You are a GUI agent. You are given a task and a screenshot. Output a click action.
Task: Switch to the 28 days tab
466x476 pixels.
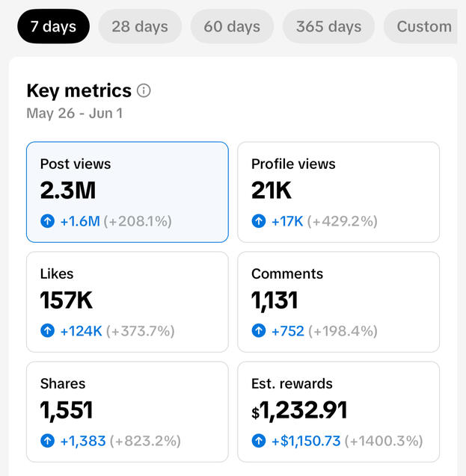click(x=140, y=27)
